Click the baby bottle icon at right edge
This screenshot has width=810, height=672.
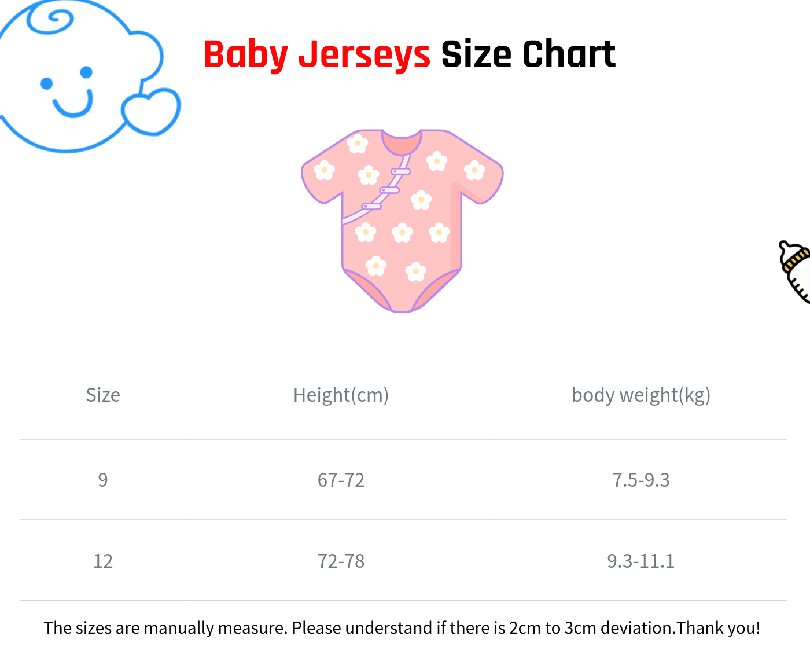click(797, 270)
